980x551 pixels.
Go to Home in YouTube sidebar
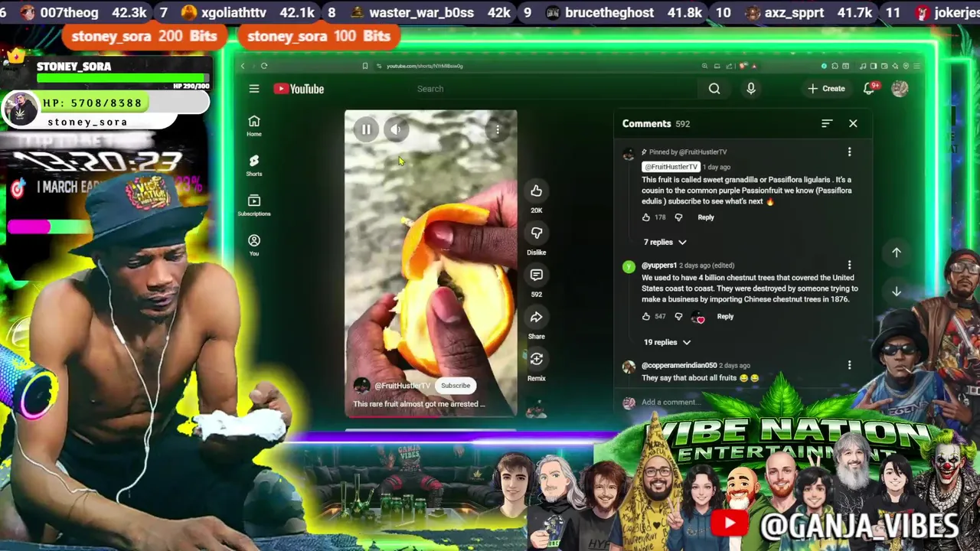(x=254, y=126)
